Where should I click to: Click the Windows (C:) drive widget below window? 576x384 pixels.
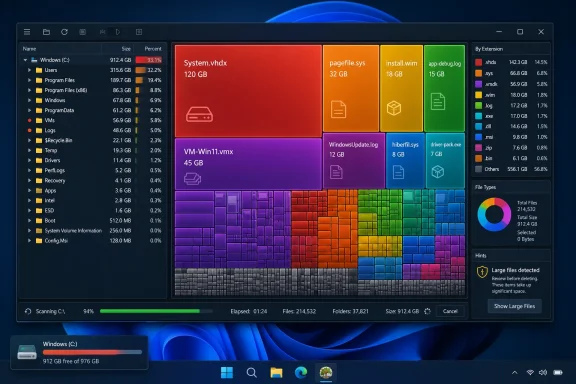click(79, 352)
